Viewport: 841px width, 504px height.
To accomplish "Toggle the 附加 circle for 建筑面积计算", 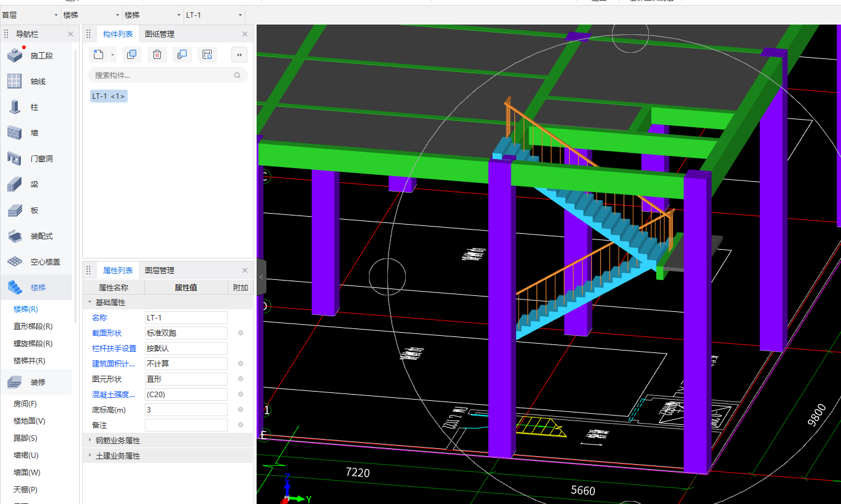I will (241, 363).
